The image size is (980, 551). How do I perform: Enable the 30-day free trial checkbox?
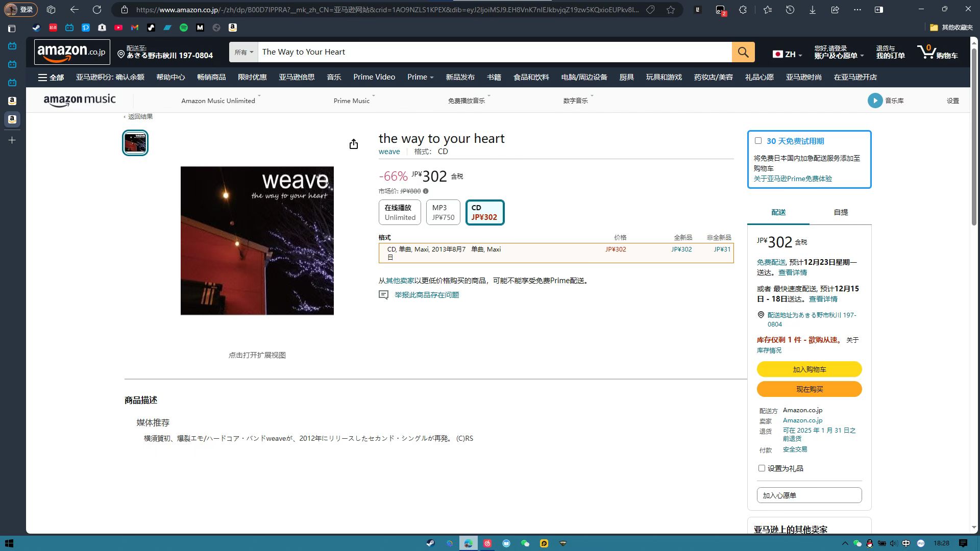tap(758, 141)
